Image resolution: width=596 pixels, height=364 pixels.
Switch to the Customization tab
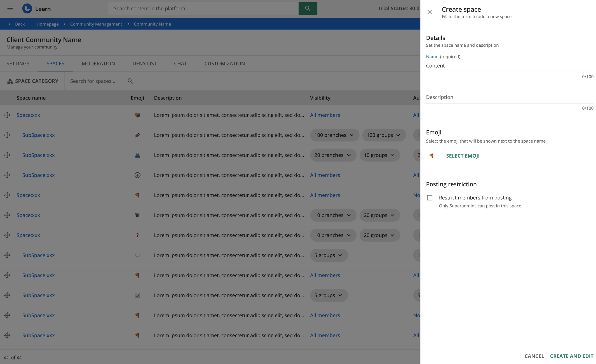pyautogui.click(x=224, y=63)
